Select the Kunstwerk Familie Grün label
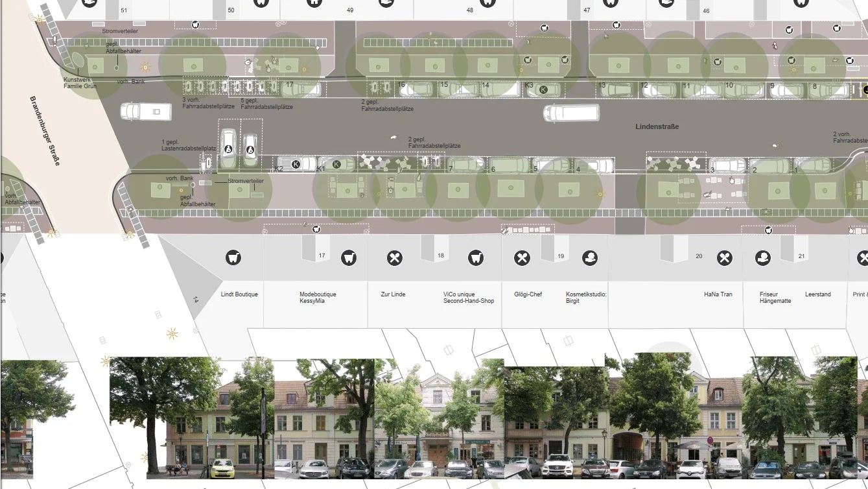This screenshot has width=868, height=489. pyautogui.click(x=80, y=82)
